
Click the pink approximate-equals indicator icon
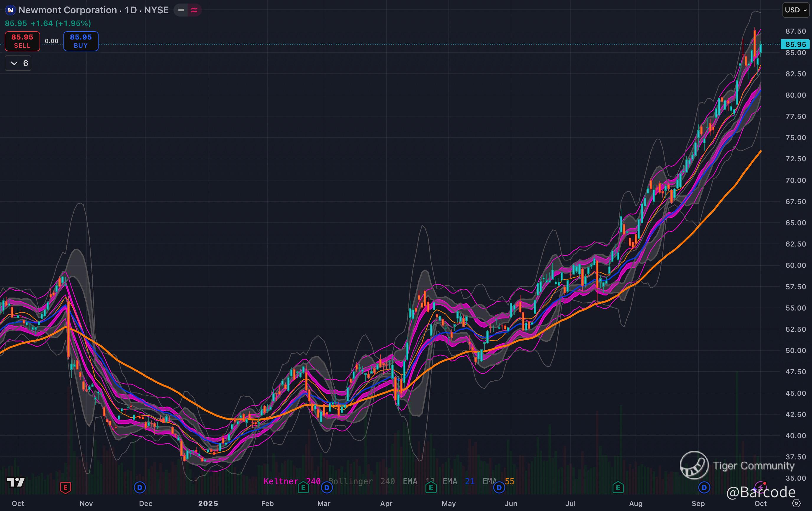194,10
